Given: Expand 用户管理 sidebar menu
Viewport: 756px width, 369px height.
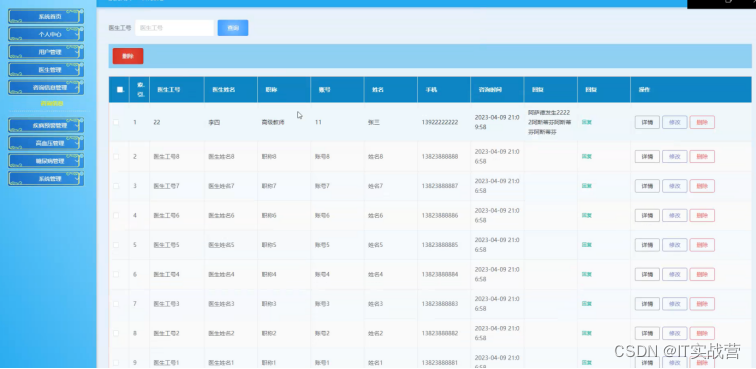Looking at the screenshot, I should coord(46,52).
